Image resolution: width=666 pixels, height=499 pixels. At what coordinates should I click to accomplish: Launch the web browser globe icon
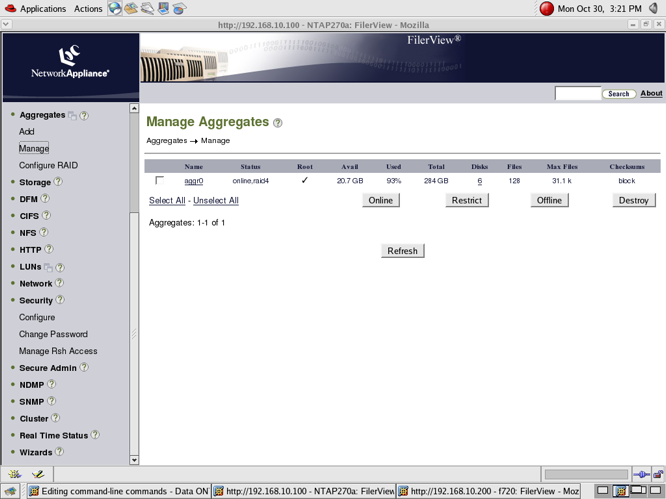click(115, 8)
